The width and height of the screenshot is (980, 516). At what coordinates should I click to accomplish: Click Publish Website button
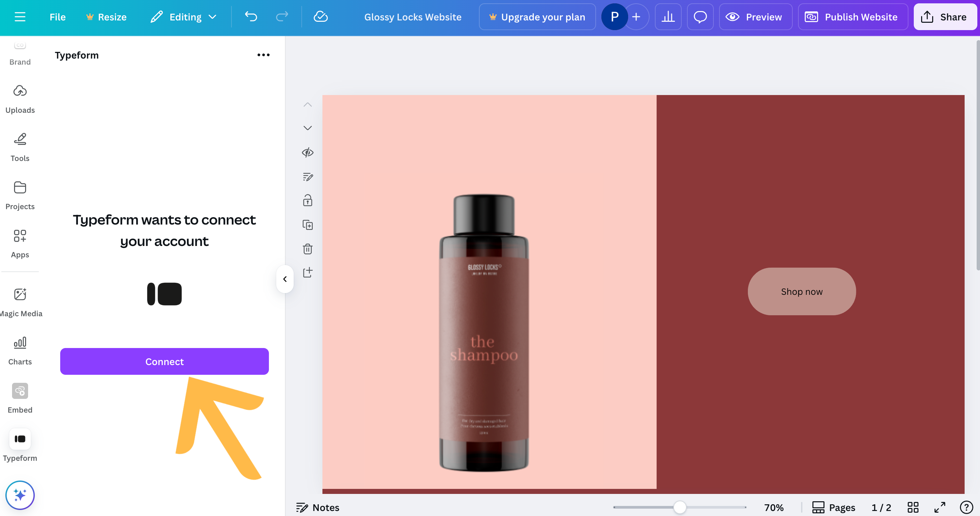[x=853, y=17]
